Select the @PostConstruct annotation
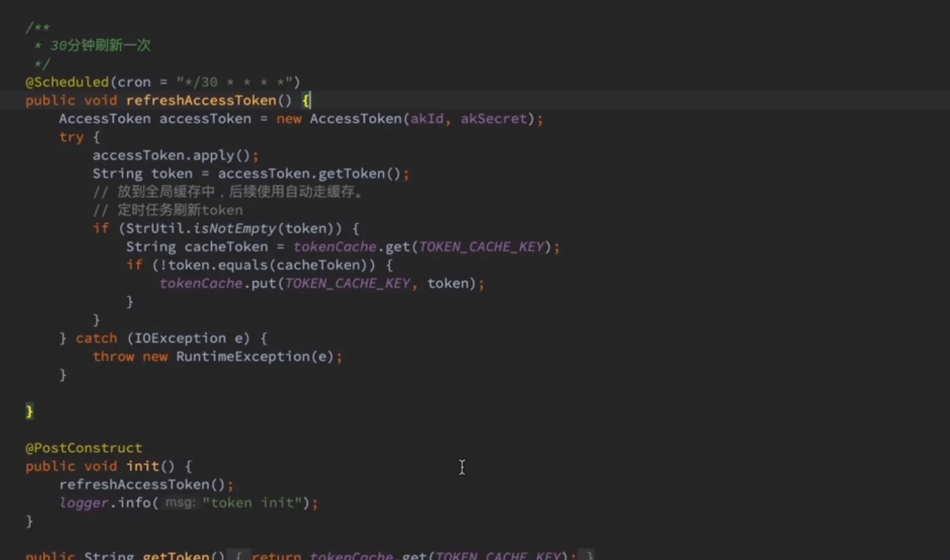The image size is (950, 560). [x=84, y=448]
